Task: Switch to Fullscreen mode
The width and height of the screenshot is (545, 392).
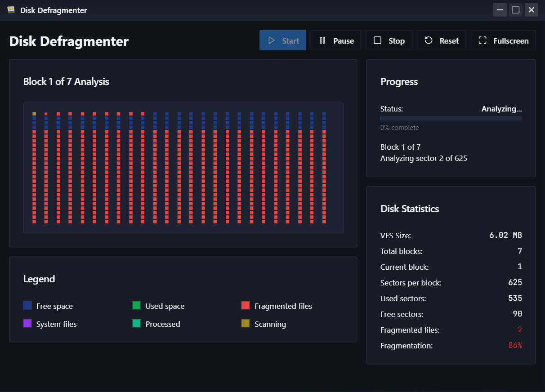Action: [503, 40]
